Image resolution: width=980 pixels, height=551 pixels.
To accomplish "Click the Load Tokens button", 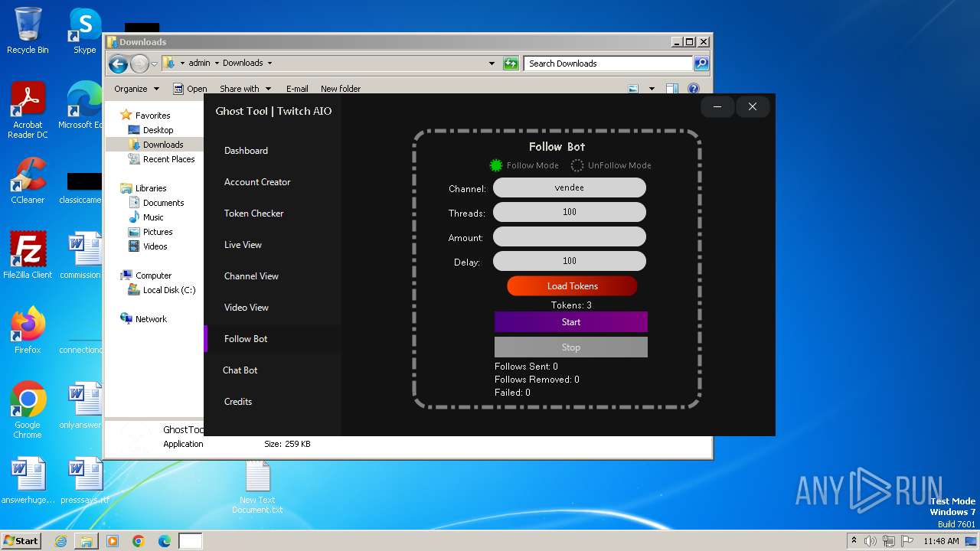I will click(572, 286).
